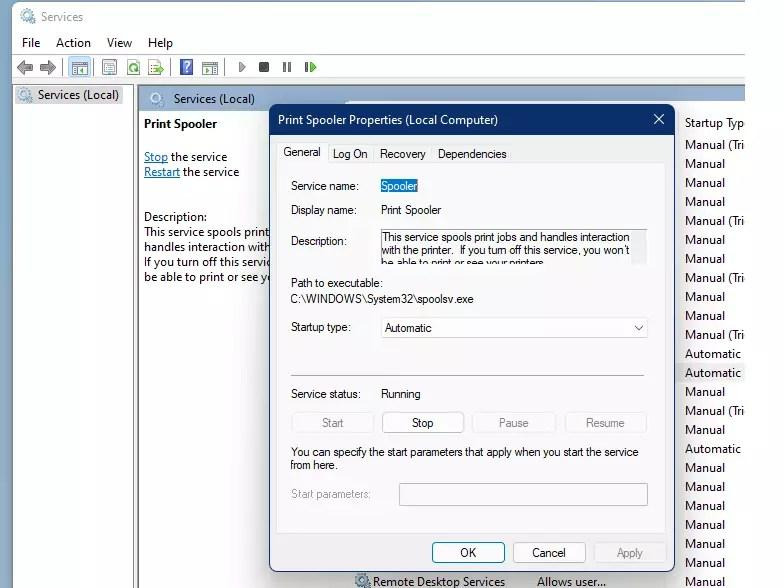Confirm with the OK button

468,552
